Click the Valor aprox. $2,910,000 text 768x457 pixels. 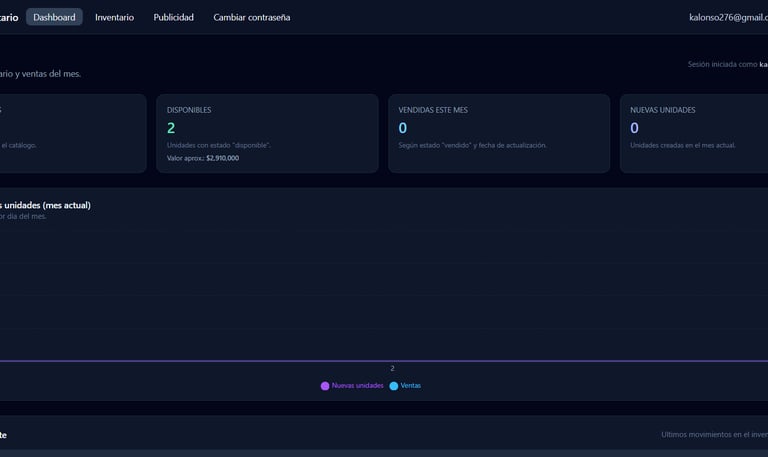pos(203,158)
